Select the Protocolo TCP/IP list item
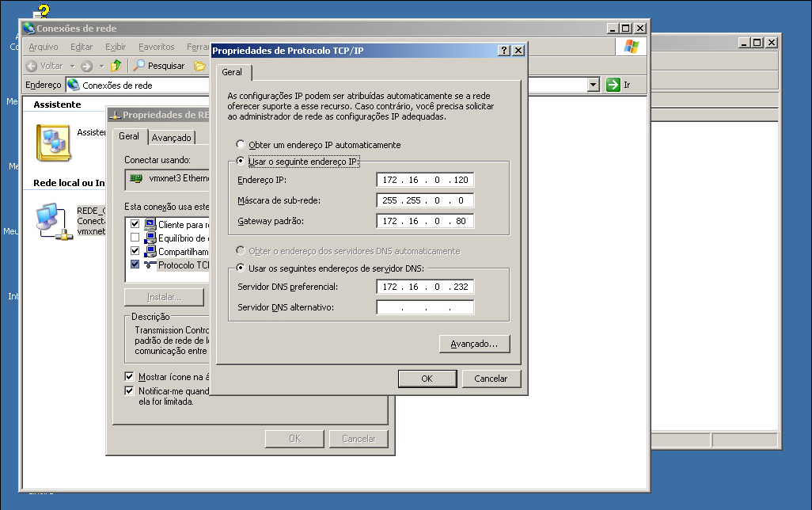Image resolution: width=812 pixels, height=510 pixels. pos(184,265)
